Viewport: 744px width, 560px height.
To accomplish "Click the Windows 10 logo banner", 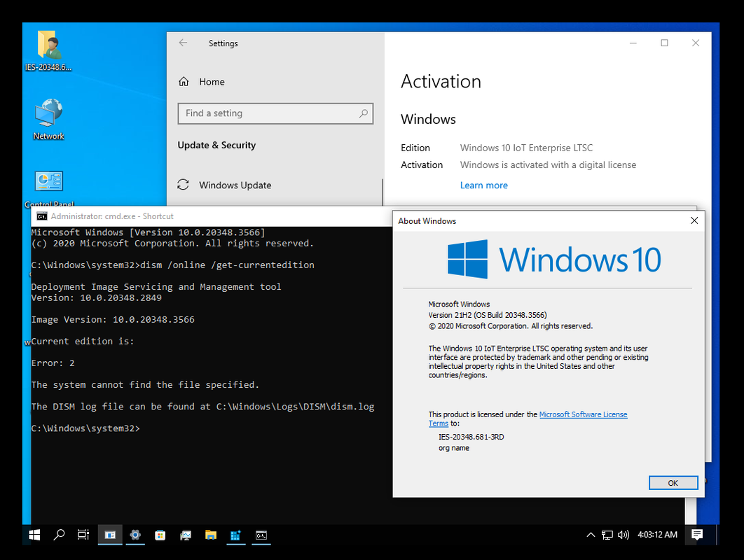I will (x=553, y=259).
